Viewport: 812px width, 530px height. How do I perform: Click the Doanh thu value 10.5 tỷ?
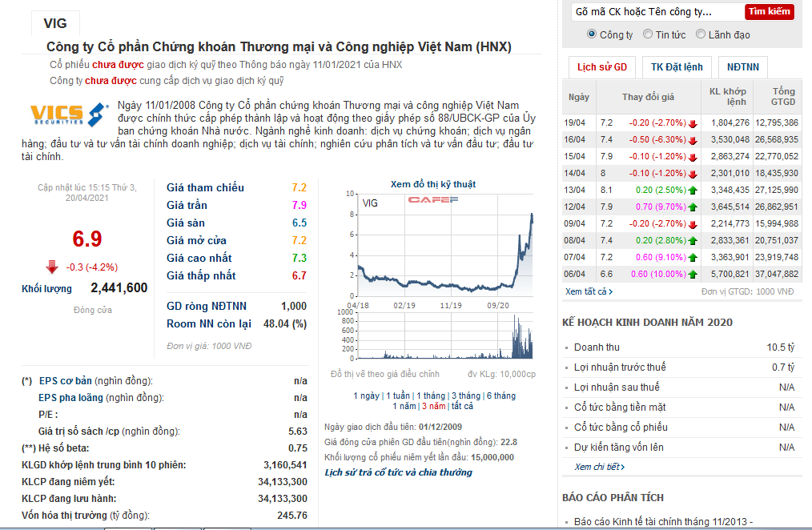coord(781,347)
